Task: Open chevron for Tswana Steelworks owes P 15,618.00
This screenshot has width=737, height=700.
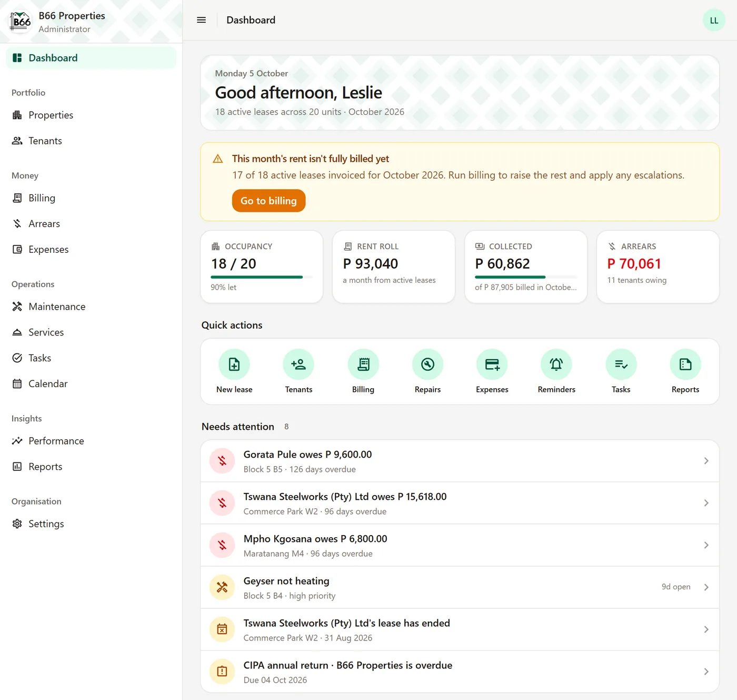Action: [706, 503]
